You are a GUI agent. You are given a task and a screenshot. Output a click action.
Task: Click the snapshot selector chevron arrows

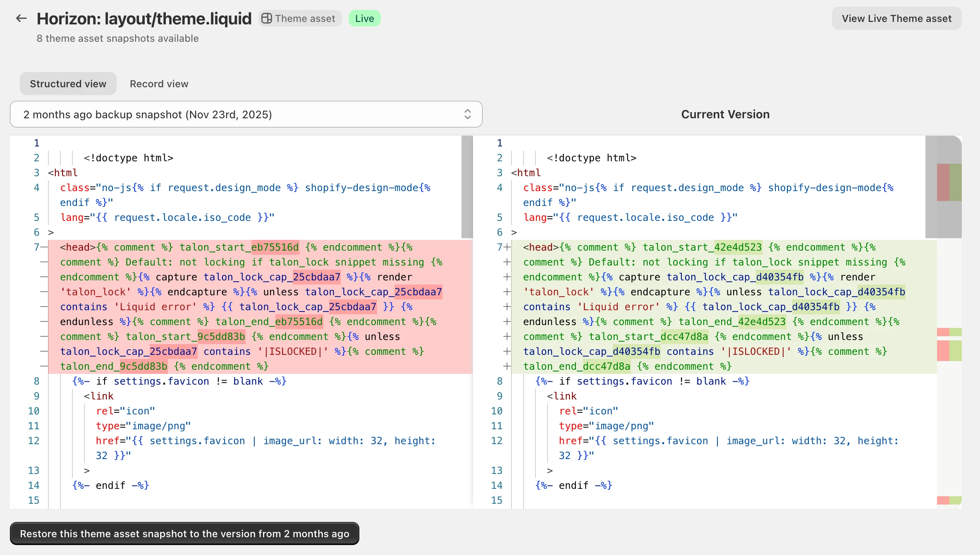tap(467, 115)
